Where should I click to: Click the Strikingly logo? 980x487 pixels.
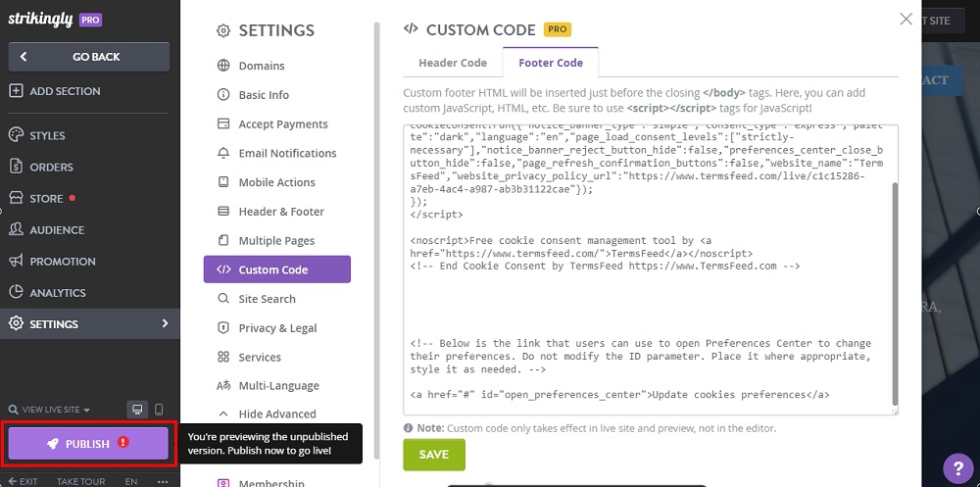pyautogui.click(x=40, y=20)
